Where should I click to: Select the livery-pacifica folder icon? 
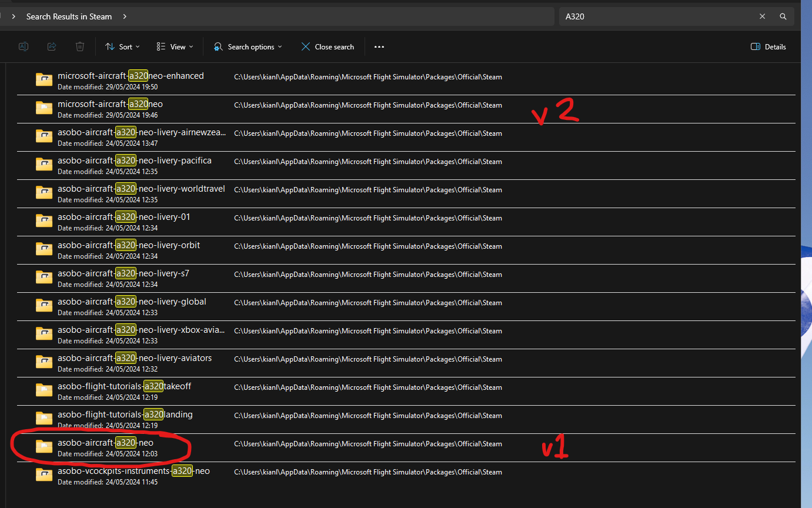[44, 164]
